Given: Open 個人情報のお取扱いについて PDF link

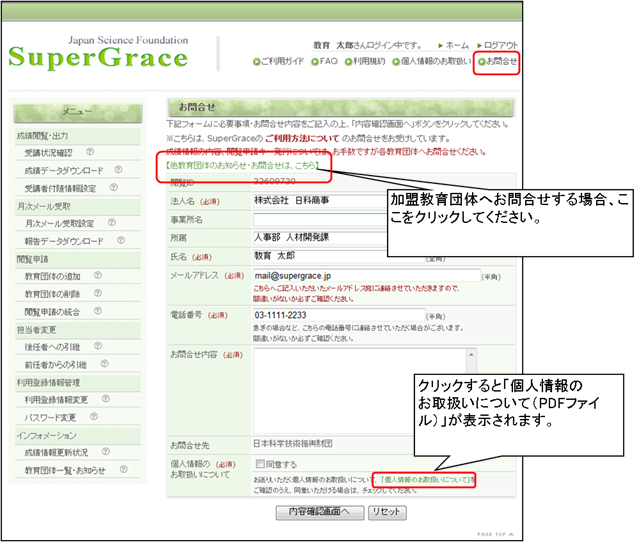Looking at the screenshot, I should click(424, 480).
